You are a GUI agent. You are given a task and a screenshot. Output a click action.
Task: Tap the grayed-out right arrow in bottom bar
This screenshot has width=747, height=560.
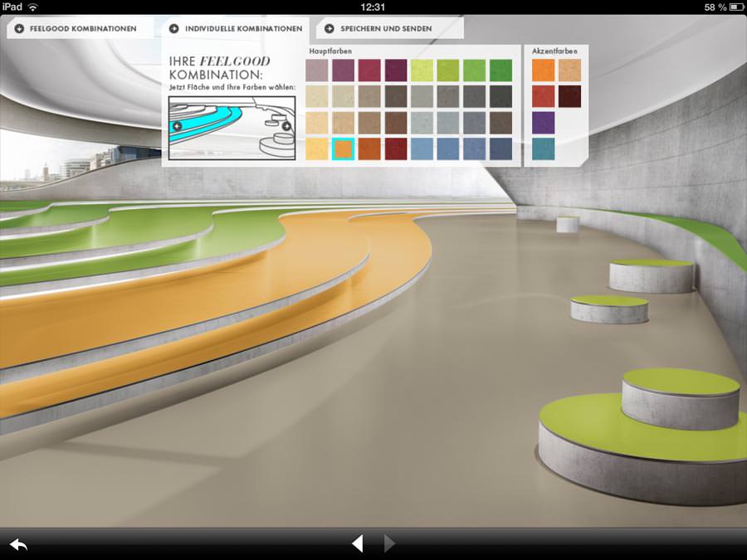[x=389, y=543]
